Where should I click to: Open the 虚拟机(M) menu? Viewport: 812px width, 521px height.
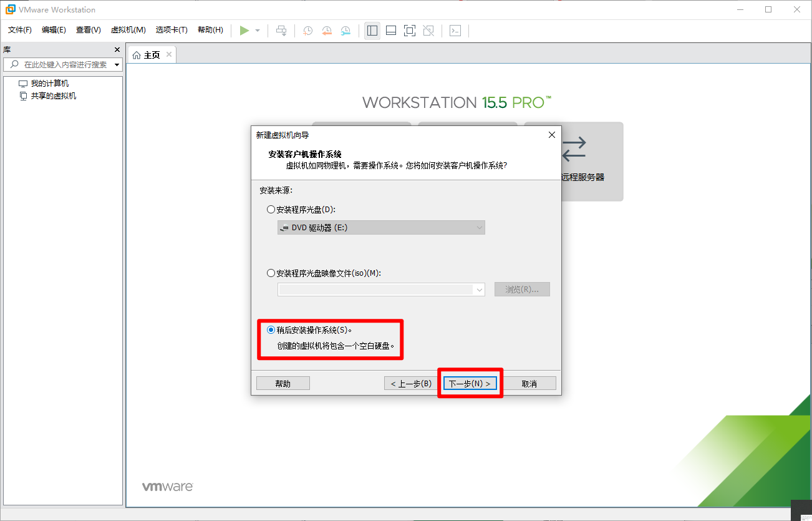click(128, 30)
